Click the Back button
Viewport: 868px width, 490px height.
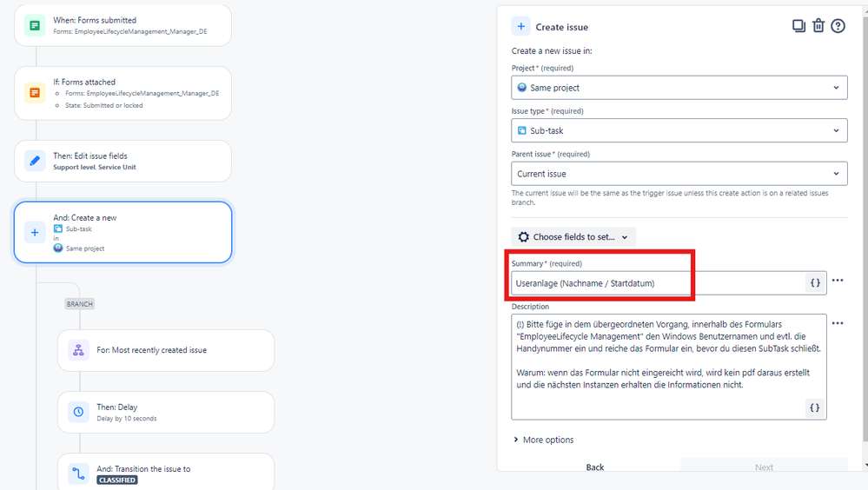click(595, 467)
